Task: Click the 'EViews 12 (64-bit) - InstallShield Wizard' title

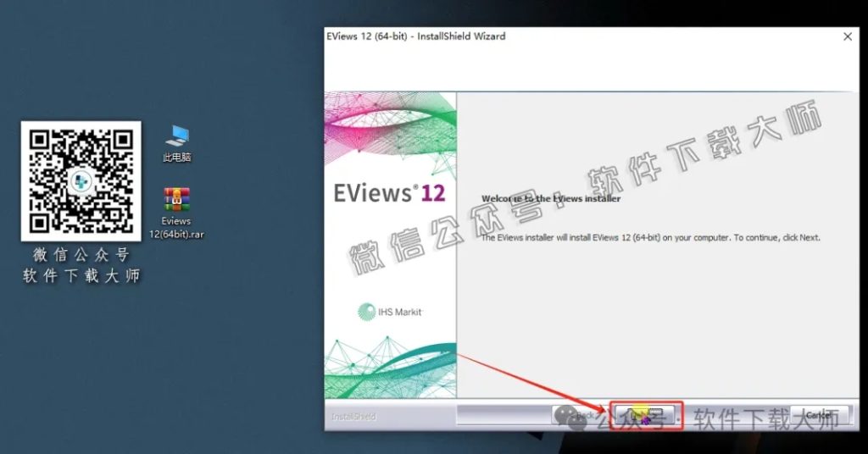Action: pyautogui.click(x=415, y=36)
